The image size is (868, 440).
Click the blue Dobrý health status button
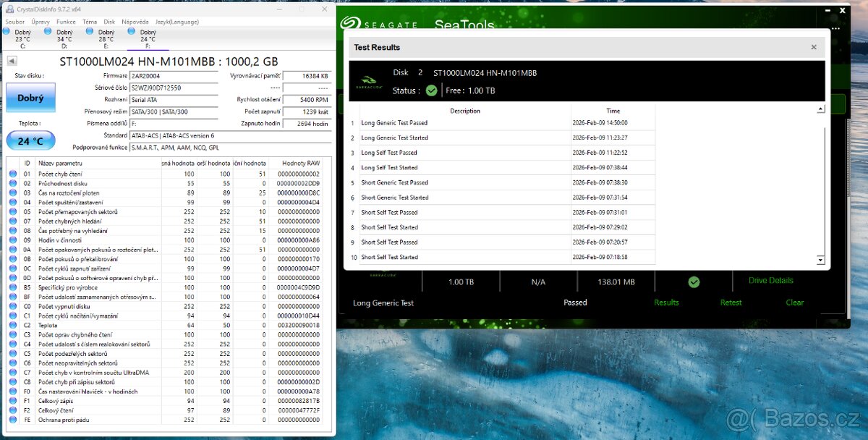pos(30,98)
